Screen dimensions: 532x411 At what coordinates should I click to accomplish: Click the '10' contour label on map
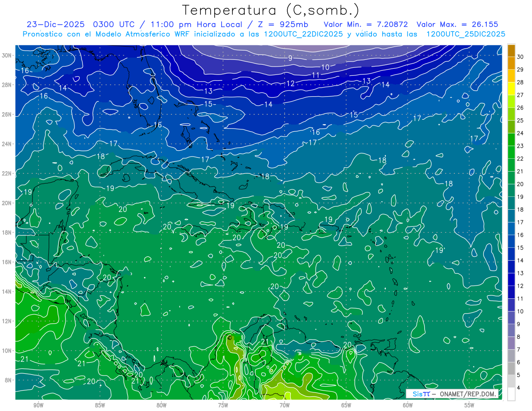[325, 67]
